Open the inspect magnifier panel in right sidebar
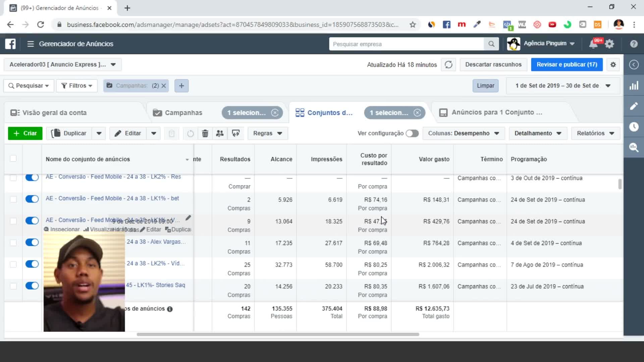The height and width of the screenshot is (362, 644). point(634,147)
